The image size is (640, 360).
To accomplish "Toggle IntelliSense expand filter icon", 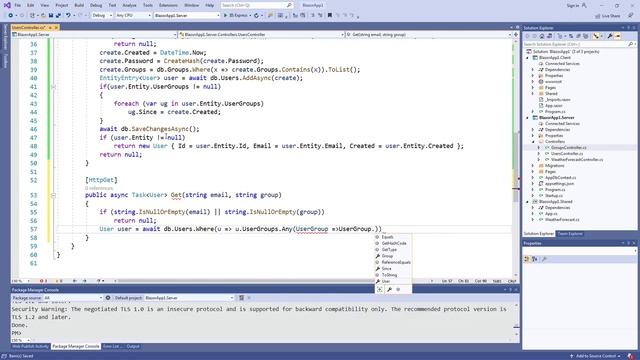I will 380,289.
